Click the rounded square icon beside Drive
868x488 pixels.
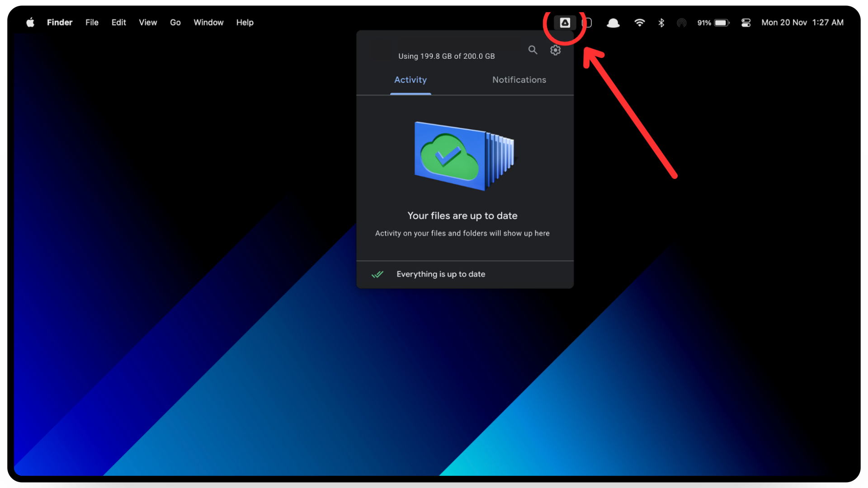[x=587, y=23]
